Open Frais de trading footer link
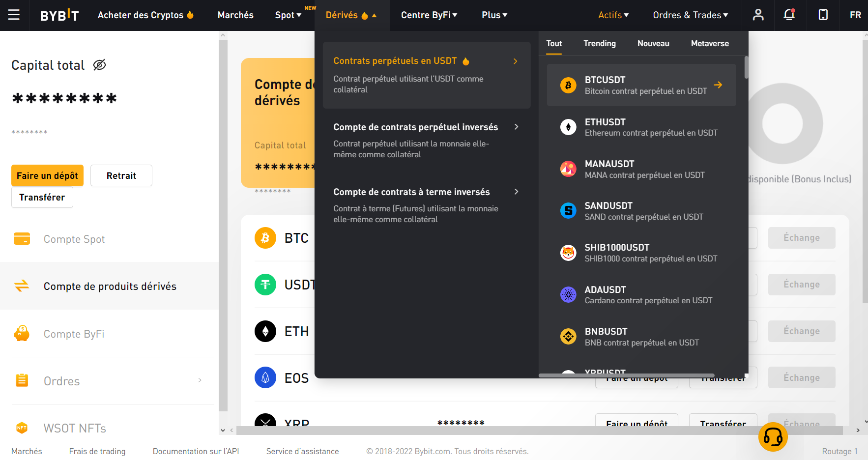 [x=97, y=451]
